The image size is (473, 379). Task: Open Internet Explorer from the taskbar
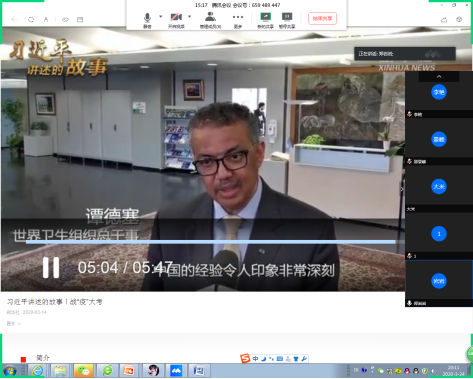[37, 370]
